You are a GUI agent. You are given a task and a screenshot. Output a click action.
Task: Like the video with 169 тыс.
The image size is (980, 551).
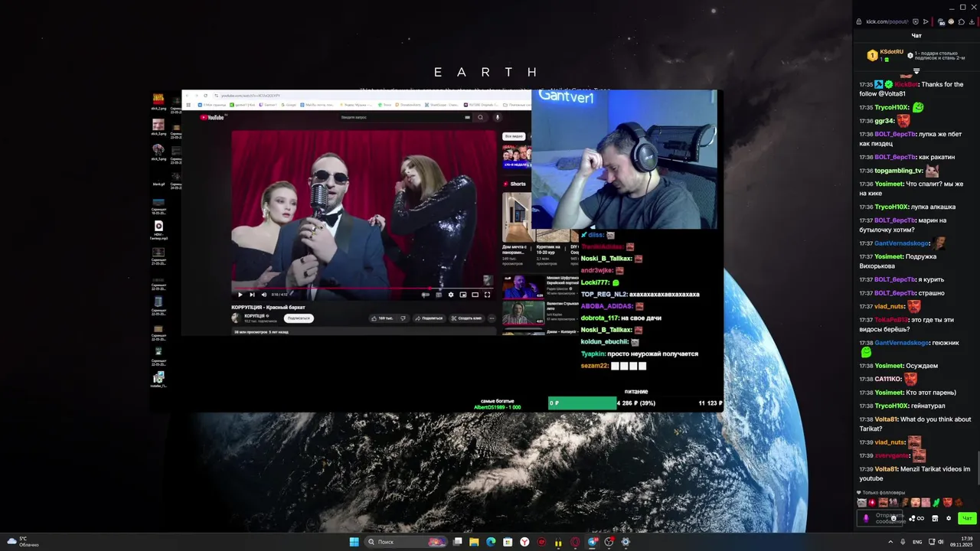383,318
